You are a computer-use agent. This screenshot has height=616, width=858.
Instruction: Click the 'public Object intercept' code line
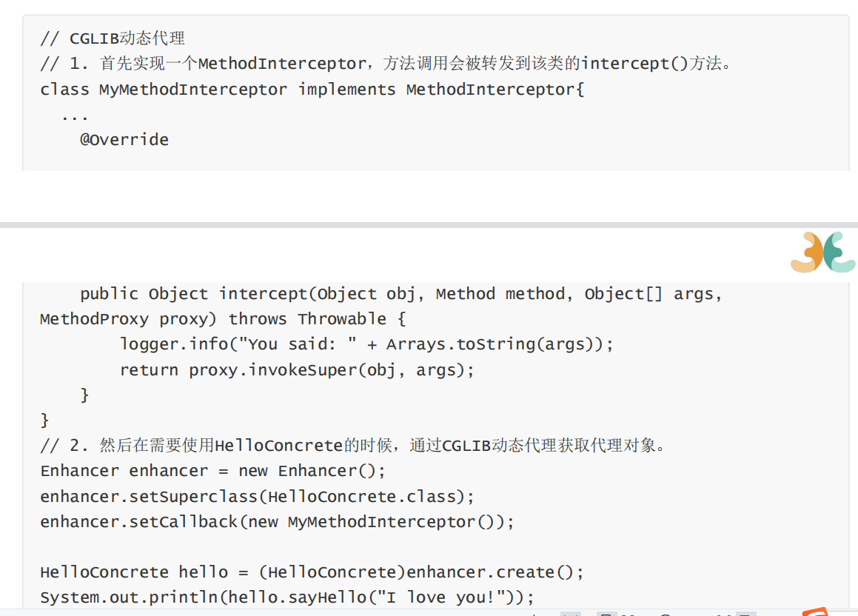pos(401,294)
